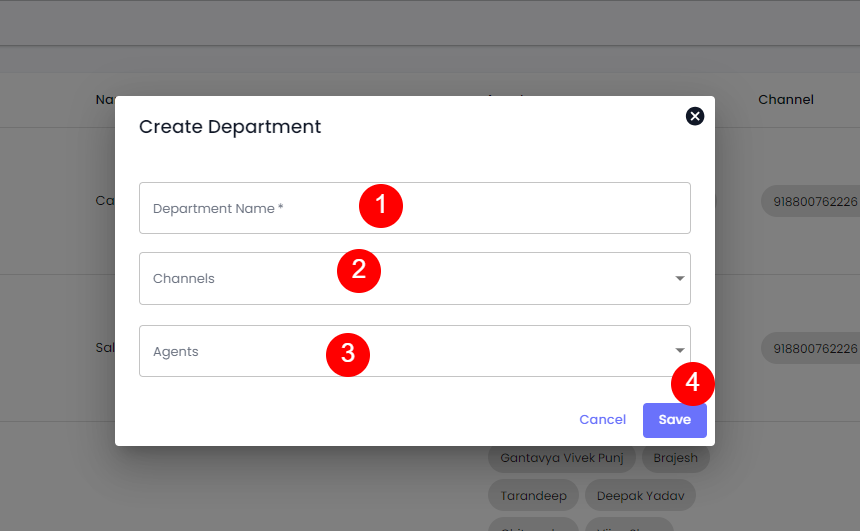Close the Create Department dialog
This screenshot has height=531, width=860.
[695, 116]
